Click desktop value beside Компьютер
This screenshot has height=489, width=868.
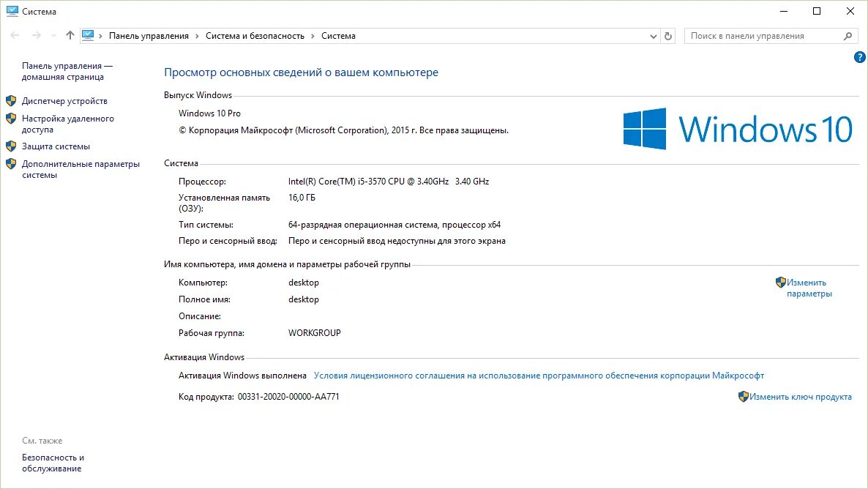[x=303, y=283]
